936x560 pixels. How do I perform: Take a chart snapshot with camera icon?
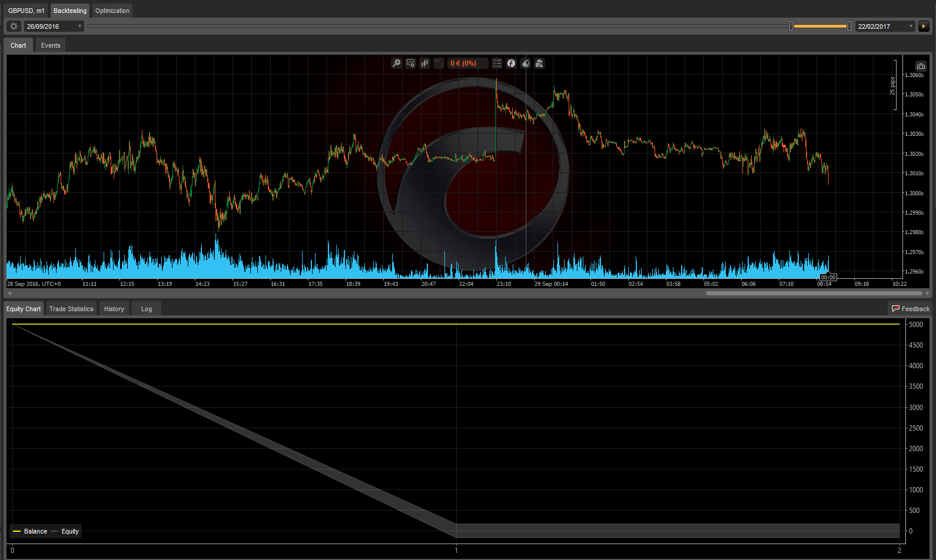(x=921, y=66)
